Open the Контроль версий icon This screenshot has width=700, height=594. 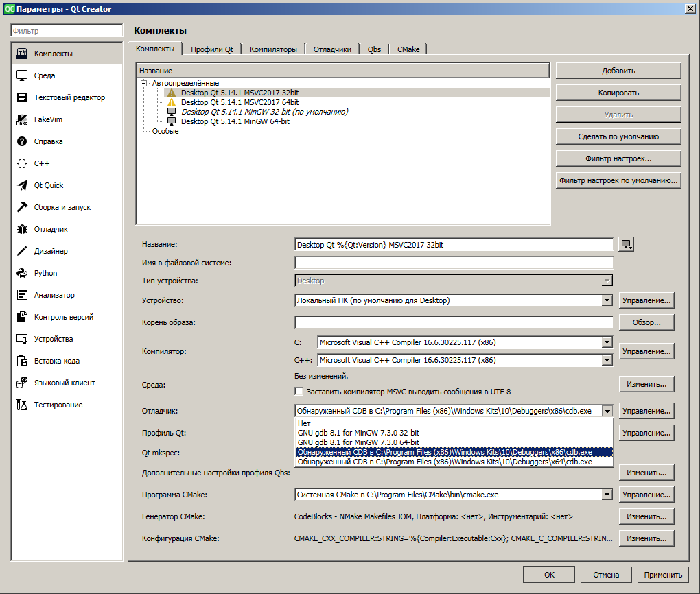(22, 317)
